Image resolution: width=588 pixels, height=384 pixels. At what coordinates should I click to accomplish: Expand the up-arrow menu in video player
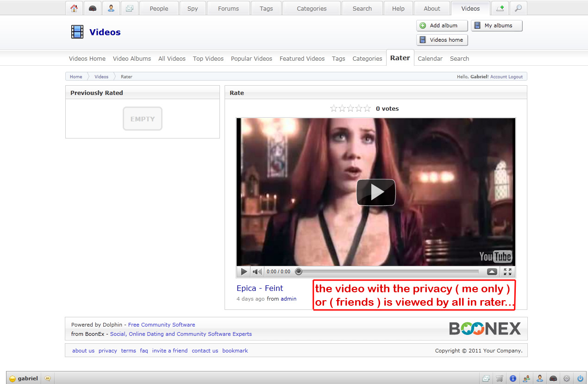pyautogui.click(x=492, y=272)
